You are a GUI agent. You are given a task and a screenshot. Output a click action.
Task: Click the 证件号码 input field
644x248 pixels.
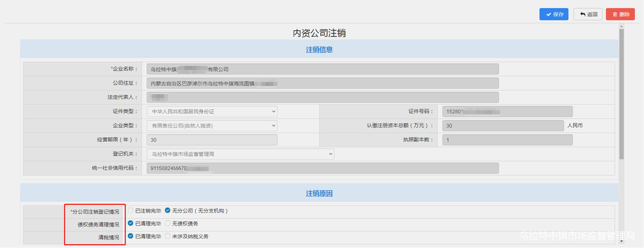(507, 112)
